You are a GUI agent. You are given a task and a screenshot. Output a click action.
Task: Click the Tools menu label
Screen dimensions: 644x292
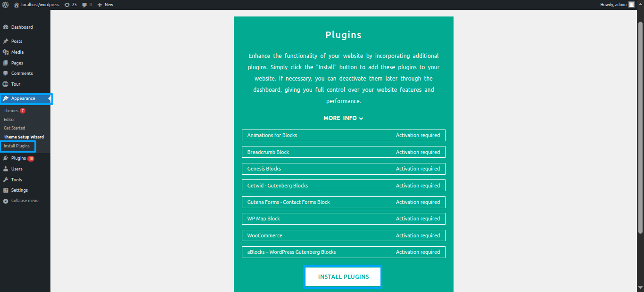17,180
